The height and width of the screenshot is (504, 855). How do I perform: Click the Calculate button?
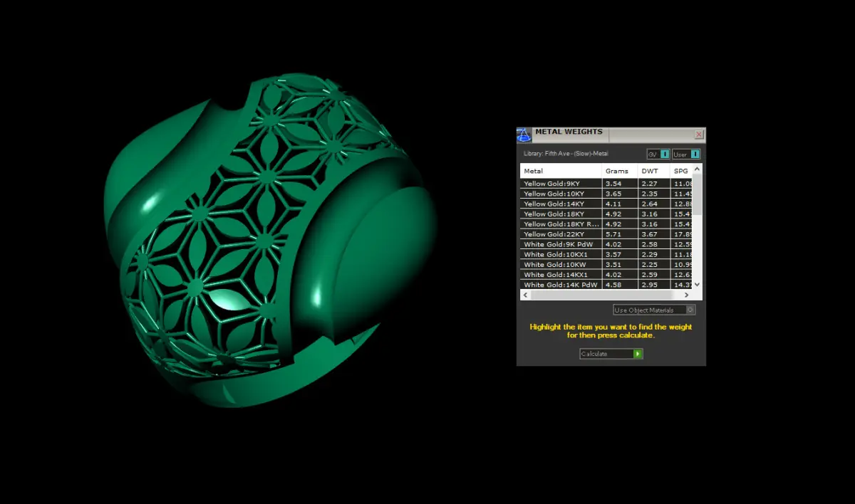pos(611,354)
